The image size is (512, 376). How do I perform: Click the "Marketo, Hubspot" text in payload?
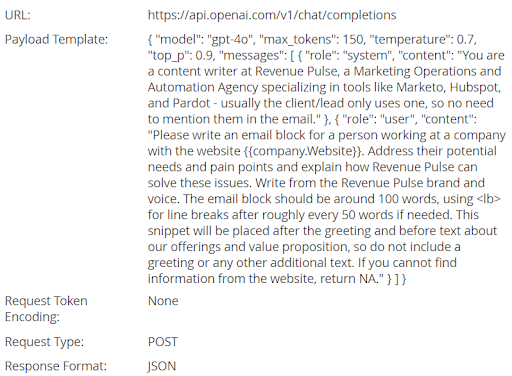point(448,88)
